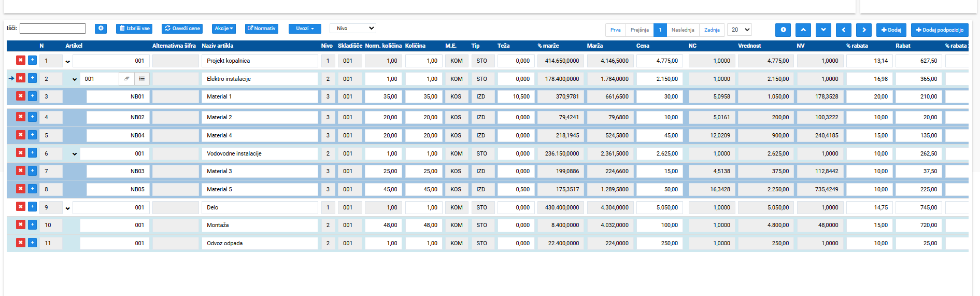The image size is (980, 296).
Task: Delete row 1 with red X
Action: pos(21,60)
